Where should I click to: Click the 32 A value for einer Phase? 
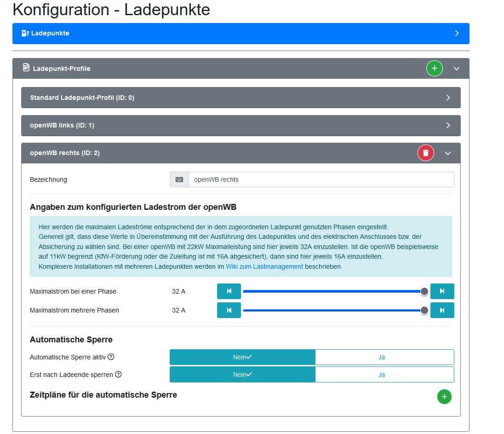tap(179, 291)
